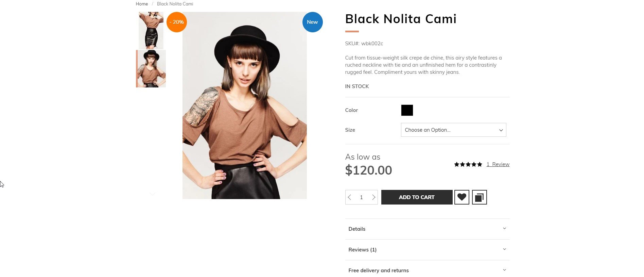Screen dimensions: 644x277
Task: Expand the Reviews (1) section
Action: coord(427,250)
